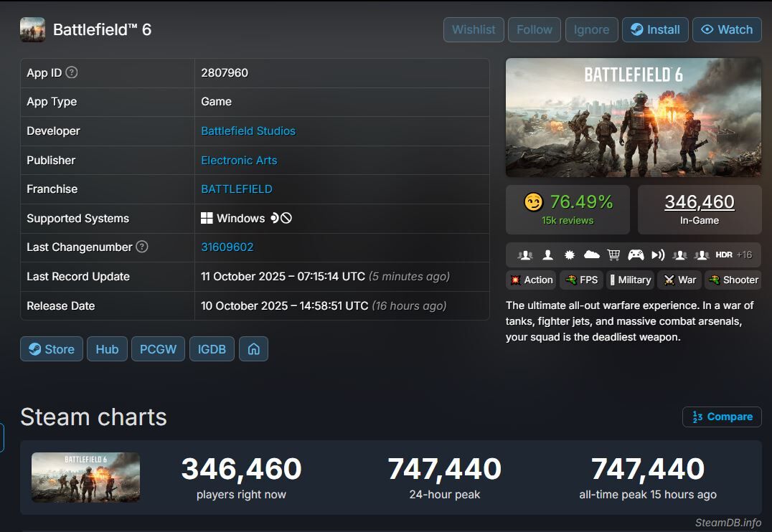Click the small Battlefield 6 thumbnail in charts
772x532 pixels.
[85, 478]
